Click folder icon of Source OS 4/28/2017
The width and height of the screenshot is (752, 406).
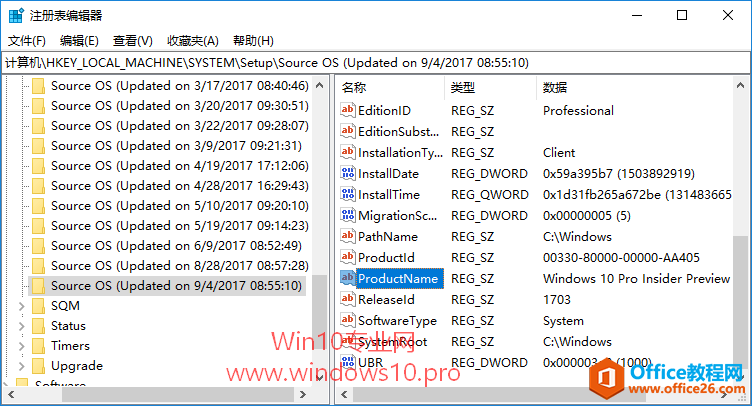click(38, 186)
